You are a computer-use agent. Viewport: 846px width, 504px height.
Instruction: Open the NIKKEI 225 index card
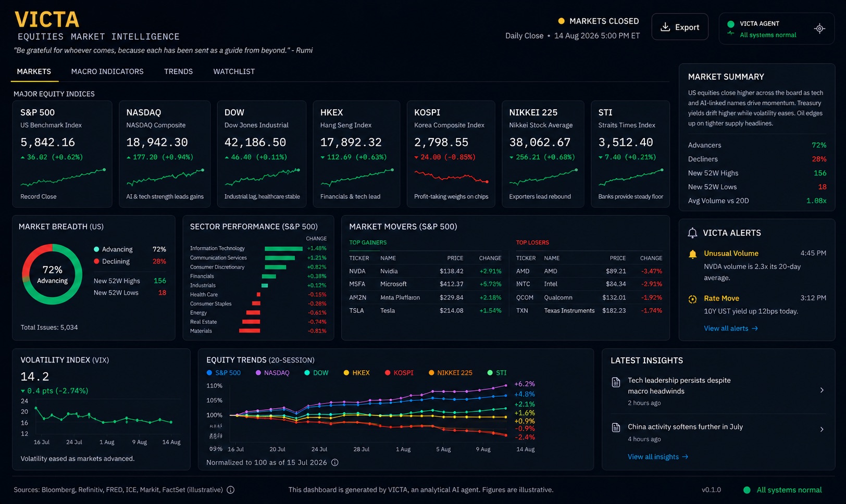[543, 154]
